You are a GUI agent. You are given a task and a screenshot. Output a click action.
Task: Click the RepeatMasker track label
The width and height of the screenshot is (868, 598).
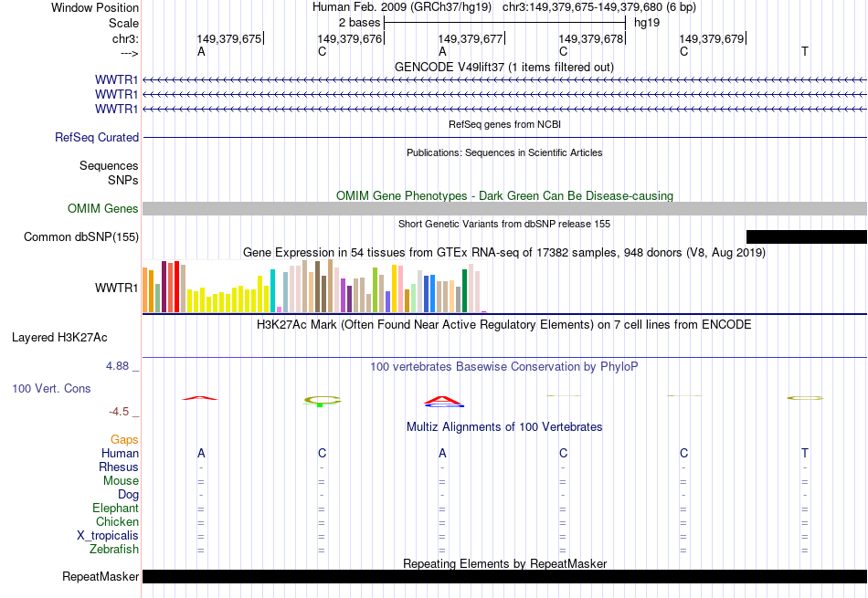(101, 576)
